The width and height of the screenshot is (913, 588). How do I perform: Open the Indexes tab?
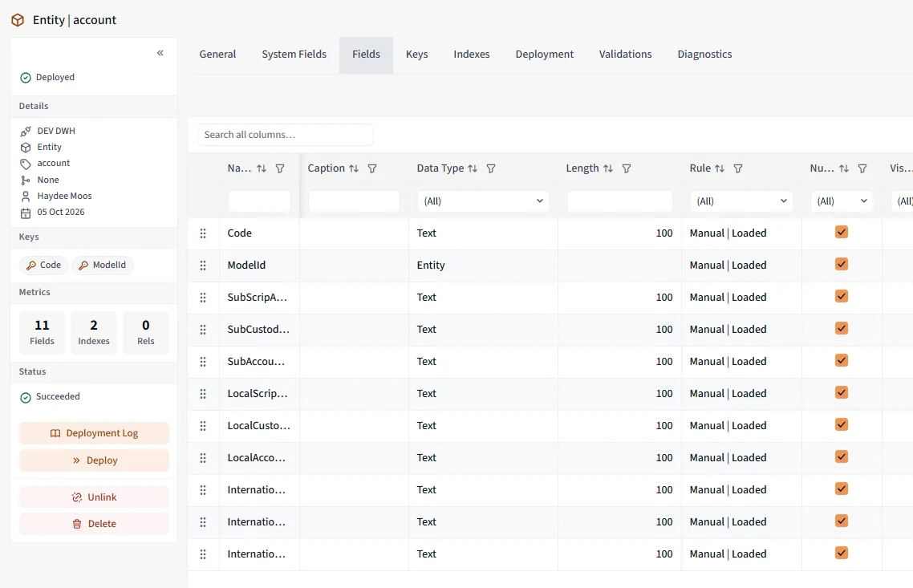tap(471, 54)
